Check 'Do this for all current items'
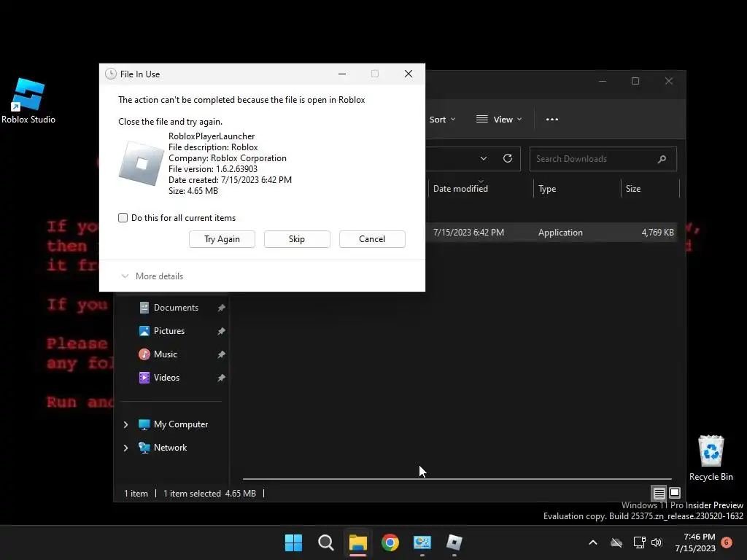747x560 pixels. click(123, 217)
